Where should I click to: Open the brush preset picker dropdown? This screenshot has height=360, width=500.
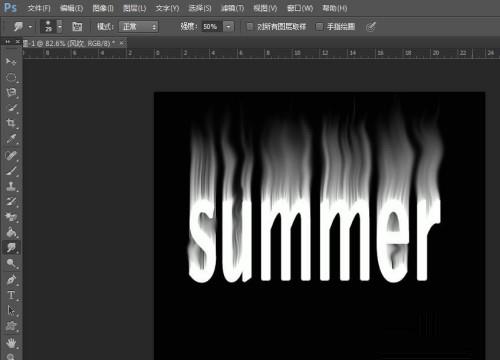click(59, 26)
